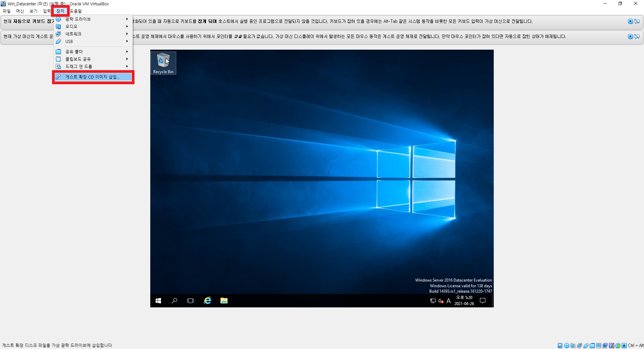644x349 pixels.
Task: Click the muted volume guest tray icon
Action: pos(441,301)
